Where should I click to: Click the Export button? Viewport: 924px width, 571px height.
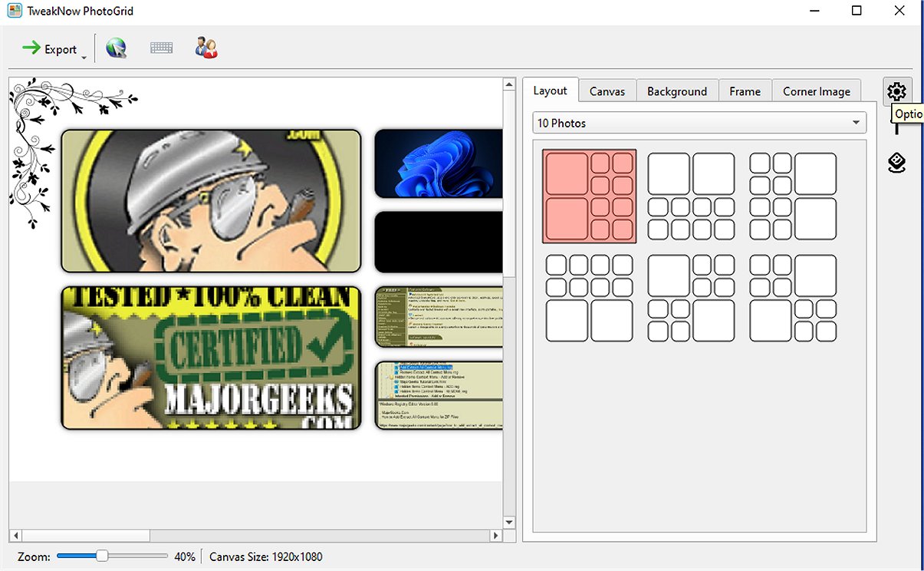pyautogui.click(x=49, y=49)
